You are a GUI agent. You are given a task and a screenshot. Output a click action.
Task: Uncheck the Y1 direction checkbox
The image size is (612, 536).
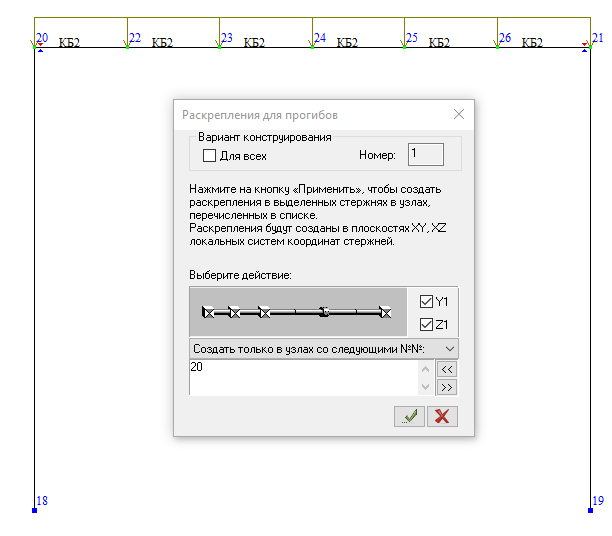426,301
